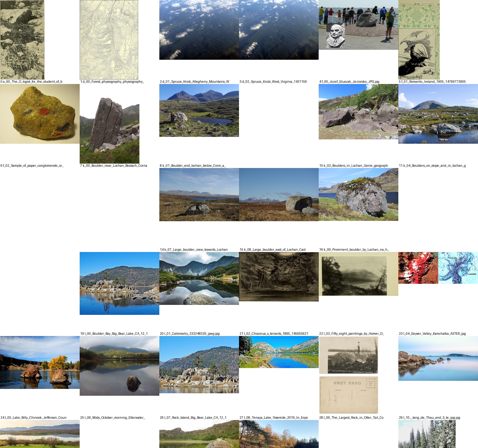Select Lake Billy Chinook Jefferson County photo
478x448 pixels.
40,362
